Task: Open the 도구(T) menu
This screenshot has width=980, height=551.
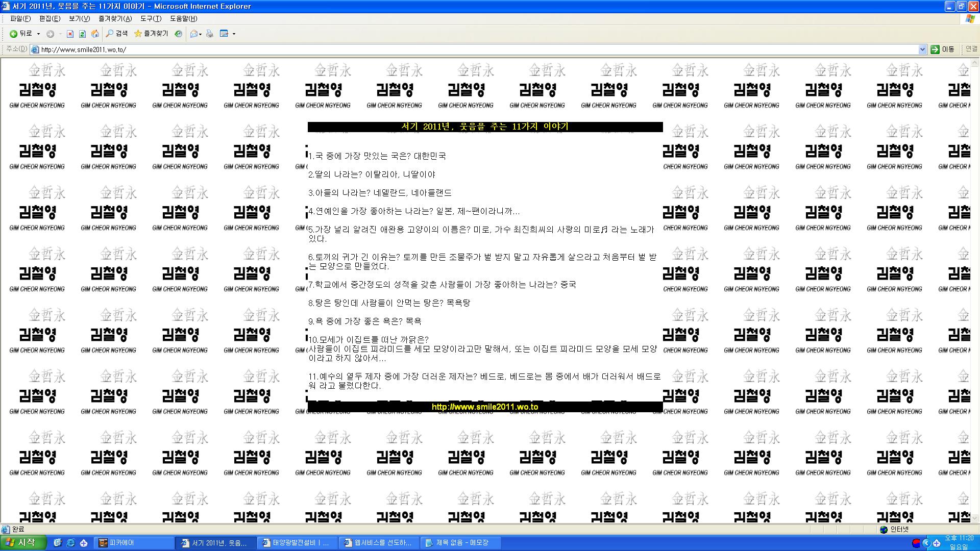Action: tap(151, 19)
